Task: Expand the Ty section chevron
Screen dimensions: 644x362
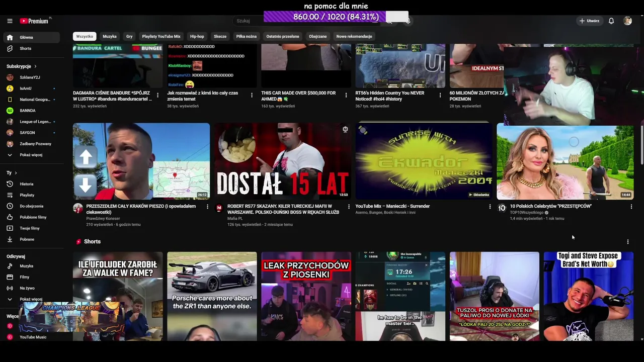Action: click(16, 173)
